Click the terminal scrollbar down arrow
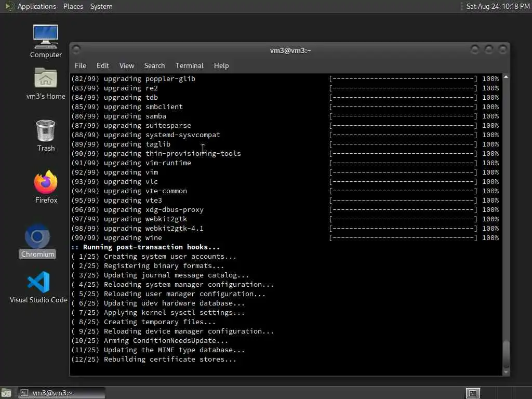 pyautogui.click(x=506, y=372)
